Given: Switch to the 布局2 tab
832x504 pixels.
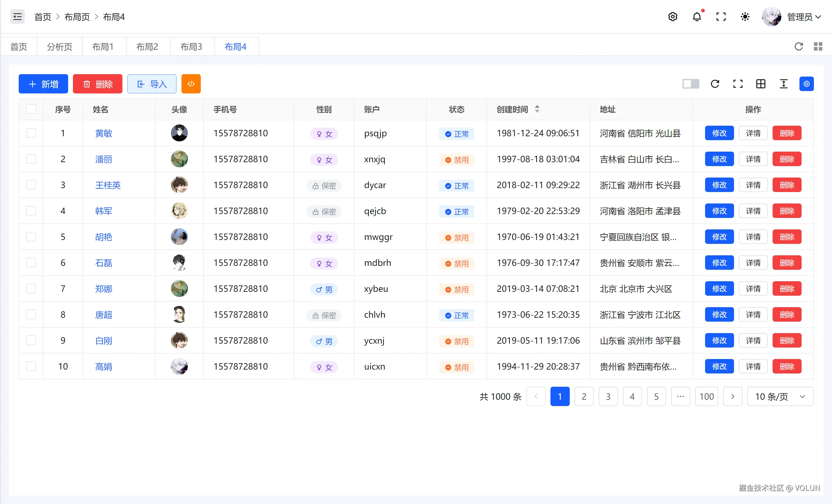Looking at the screenshot, I should pos(147,47).
